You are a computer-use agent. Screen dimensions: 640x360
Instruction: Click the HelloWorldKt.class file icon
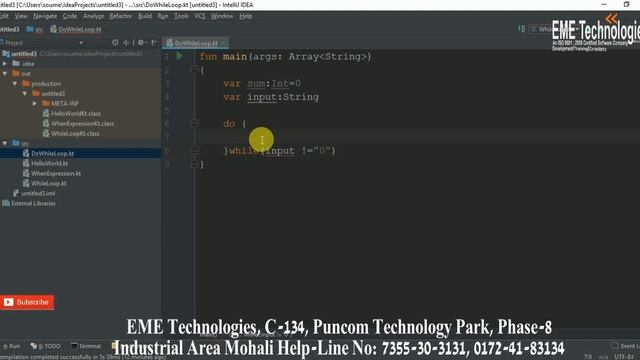[46, 113]
